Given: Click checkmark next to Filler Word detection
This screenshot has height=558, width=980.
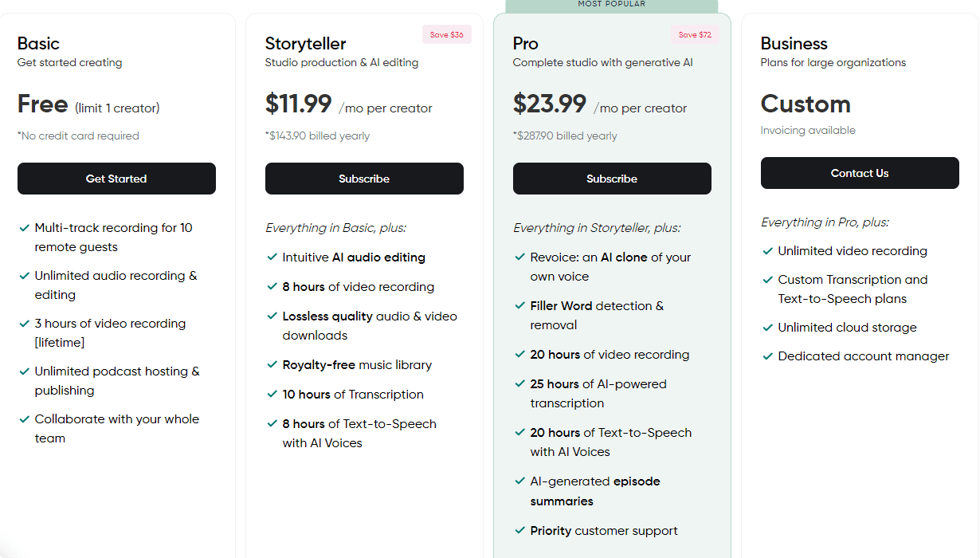Looking at the screenshot, I should [x=520, y=306].
